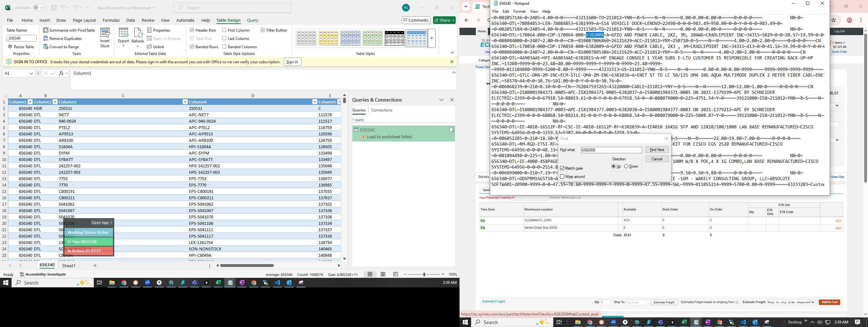The width and height of the screenshot is (868, 327).
Task: Uncheck Header Row option
Action: point(192,30)
